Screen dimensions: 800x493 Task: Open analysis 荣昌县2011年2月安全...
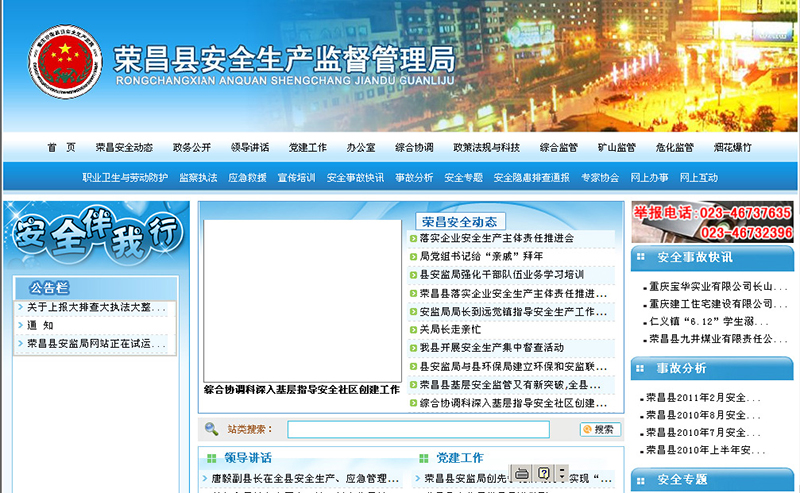coord(703,398)
